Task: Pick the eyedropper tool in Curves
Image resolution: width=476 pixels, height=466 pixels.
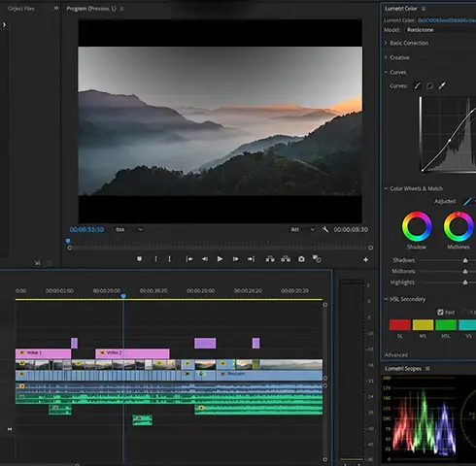Action: [442, 85]
